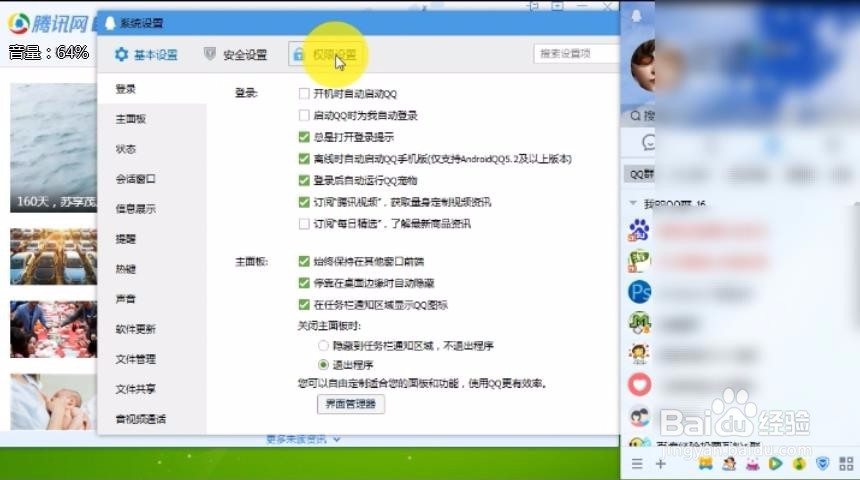Image resolution: width=860 pixels, height=480 pixels.
Task: Open the conversations chat-bubble tab icon
Action: coord(649,143)
